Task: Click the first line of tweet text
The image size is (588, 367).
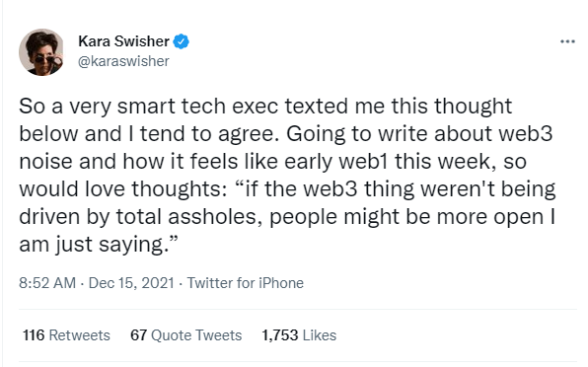Action: (x=265, y=107)
